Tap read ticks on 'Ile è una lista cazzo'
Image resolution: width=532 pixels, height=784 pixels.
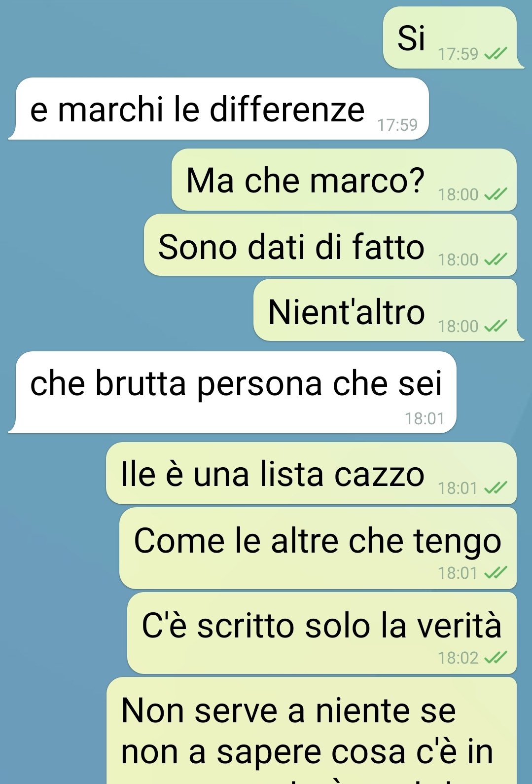pyautogui.click(x=496, y=488)
